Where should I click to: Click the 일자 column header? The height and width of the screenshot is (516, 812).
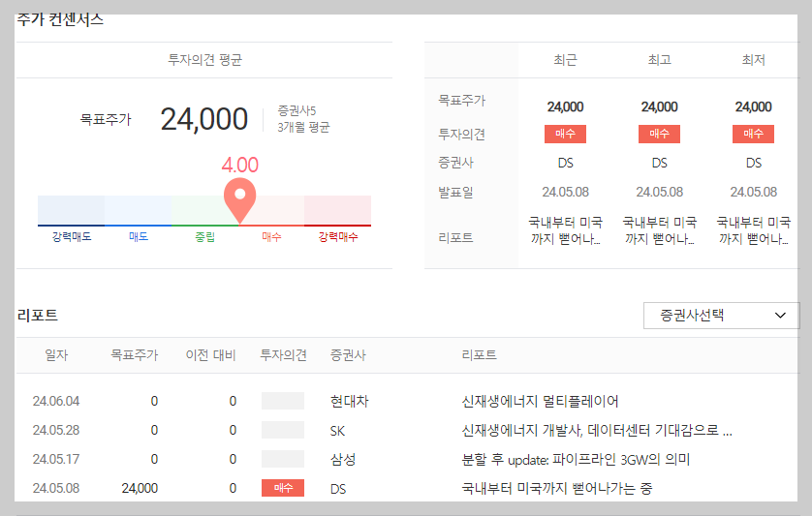[56, 355]
